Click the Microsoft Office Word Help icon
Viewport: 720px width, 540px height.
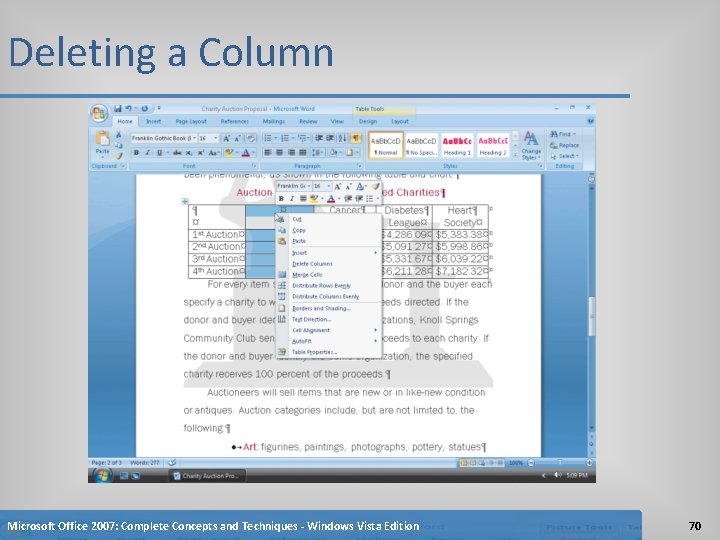click(590, 121)
